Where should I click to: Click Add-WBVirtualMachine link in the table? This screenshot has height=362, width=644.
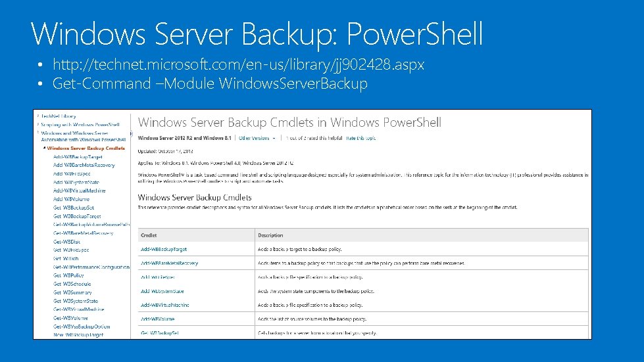165,305
